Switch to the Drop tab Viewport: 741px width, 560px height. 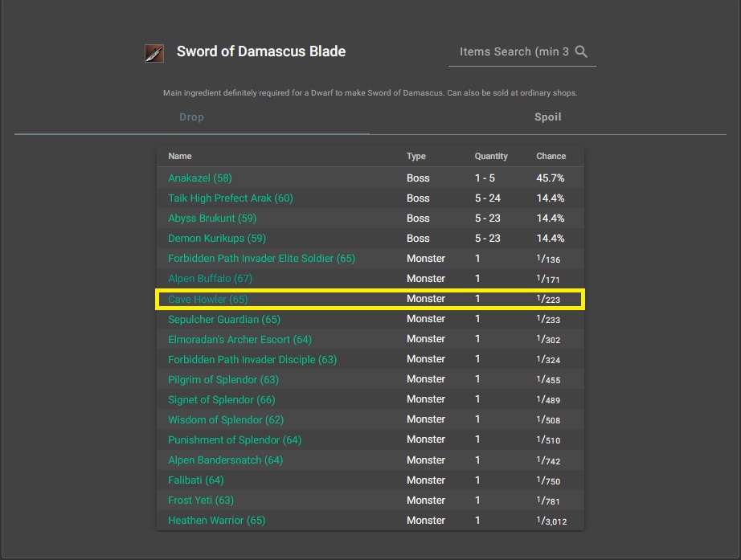[191, 117]
